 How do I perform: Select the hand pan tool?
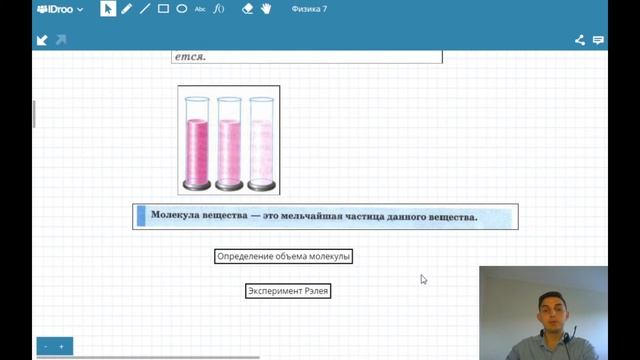click(266, 9)
